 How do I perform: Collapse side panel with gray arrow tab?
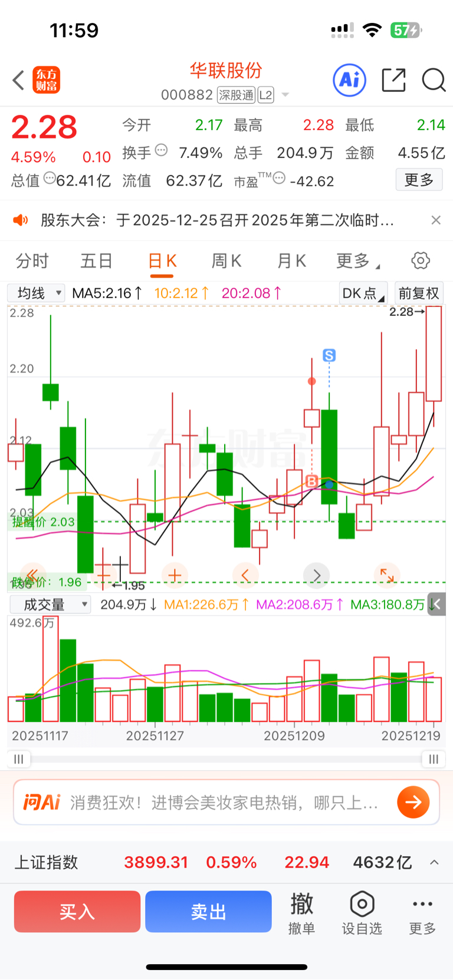click(x=437, y=604)
